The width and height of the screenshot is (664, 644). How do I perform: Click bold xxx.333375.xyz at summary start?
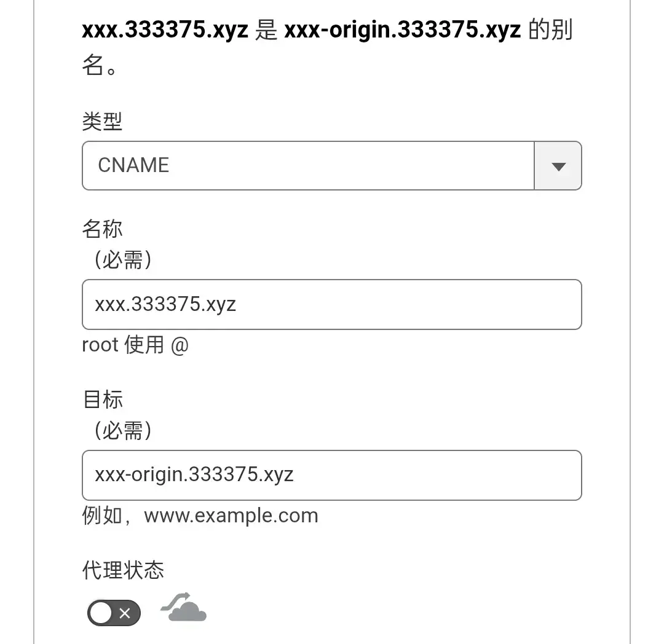tap(165, 29)
